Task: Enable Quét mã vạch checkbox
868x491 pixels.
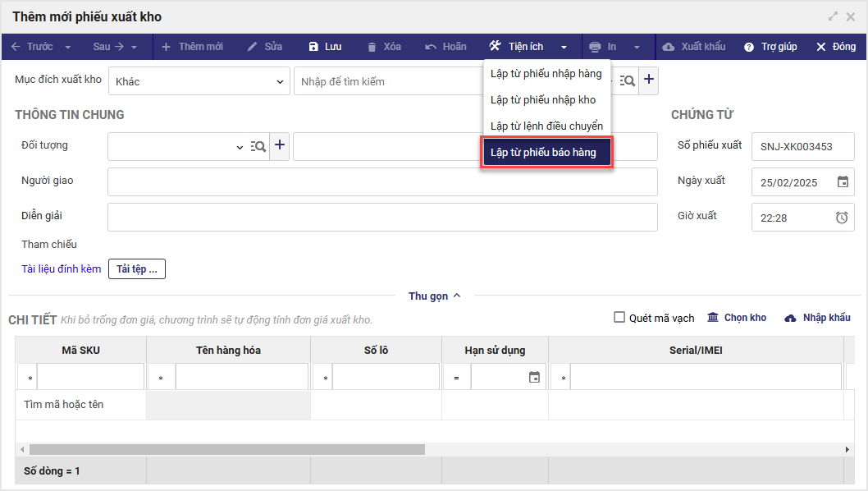Action: [x=619, y=317]
